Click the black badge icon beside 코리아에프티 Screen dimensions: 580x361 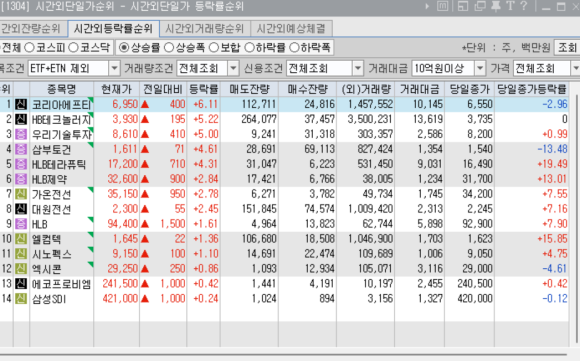click(21, 105)
